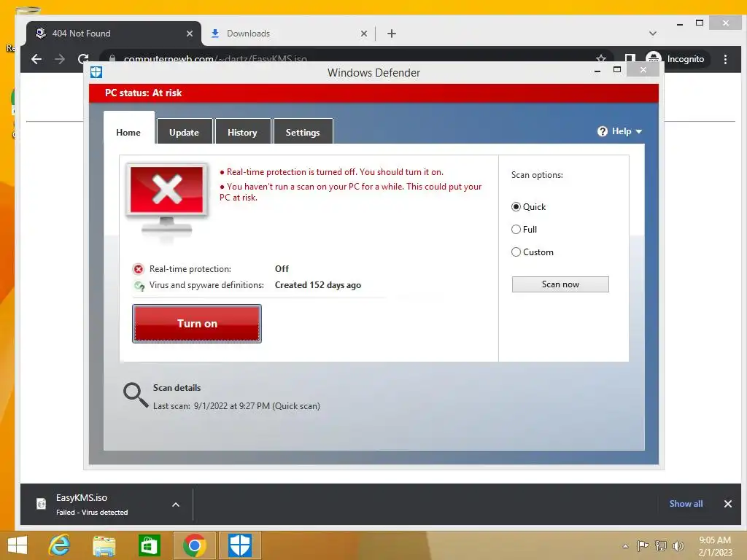The width and height of the screenshot is (747, 560).
Task: Switch to Windows Defender in taskbar
Action: (x=239, y=545)
